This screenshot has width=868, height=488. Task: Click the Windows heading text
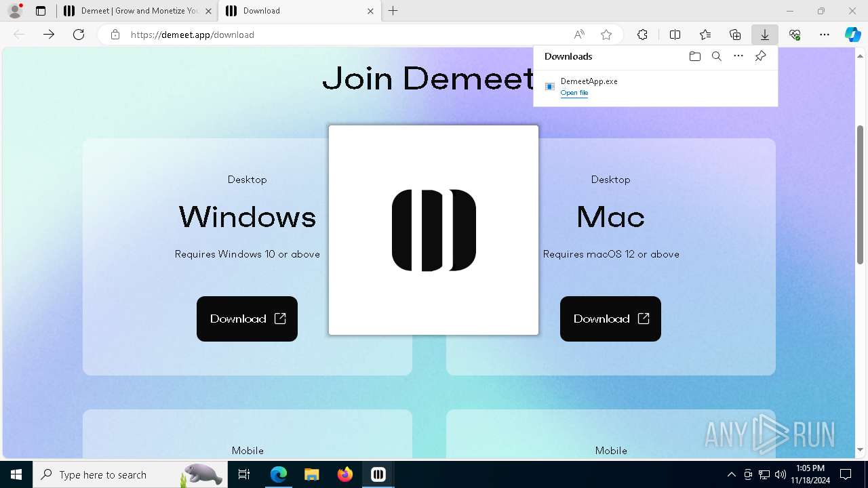248,217
